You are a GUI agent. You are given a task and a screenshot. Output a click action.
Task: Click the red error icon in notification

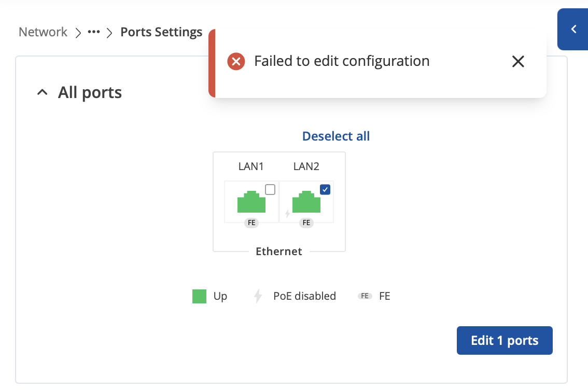point(236,62)
